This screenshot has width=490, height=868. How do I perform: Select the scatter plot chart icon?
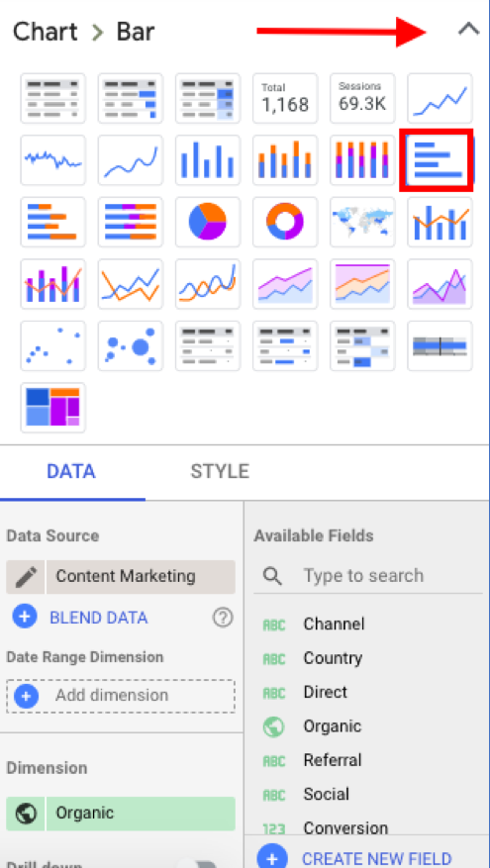coord(53,346)
